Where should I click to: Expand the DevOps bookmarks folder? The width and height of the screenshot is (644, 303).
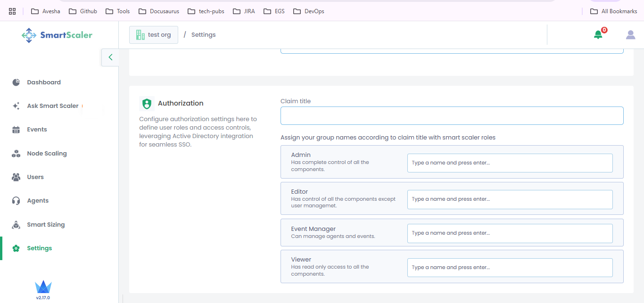point(309,11)
